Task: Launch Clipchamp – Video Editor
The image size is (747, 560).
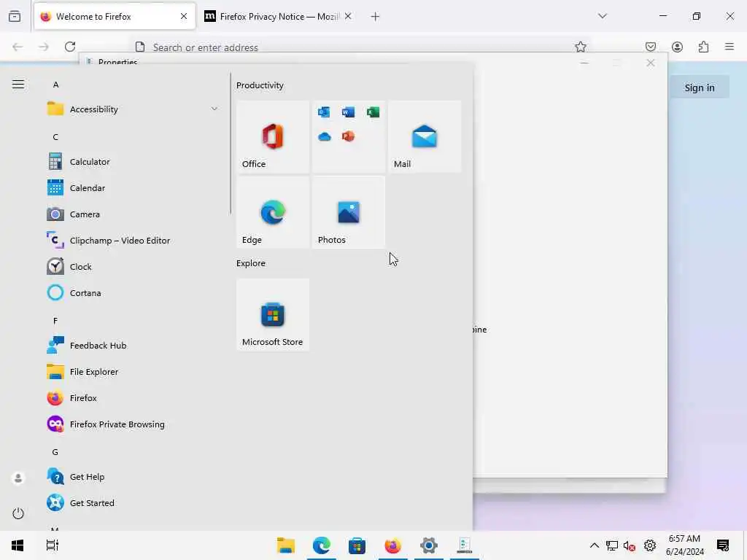Action: 133,241
